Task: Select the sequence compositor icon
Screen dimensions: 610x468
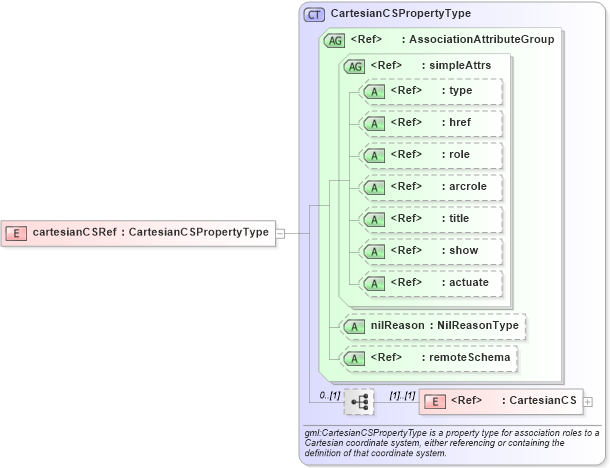Action: coord(359,401)
